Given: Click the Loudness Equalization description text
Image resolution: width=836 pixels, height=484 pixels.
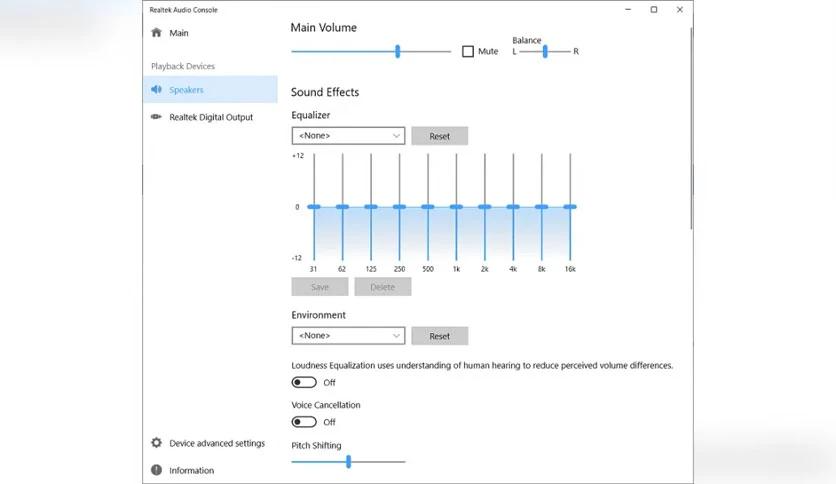Looking at the screenshot, I should pyautogui.click(x=482, y=366).
